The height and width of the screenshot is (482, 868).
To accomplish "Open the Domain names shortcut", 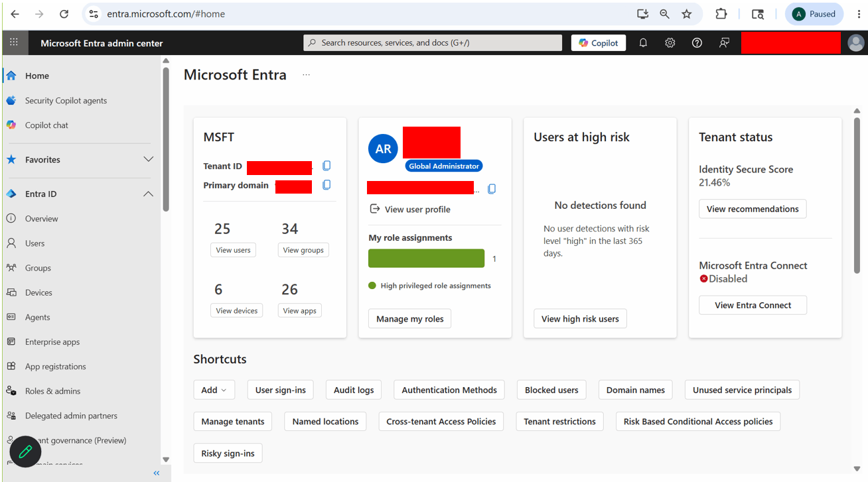I will pyautogui.click(x=636, y=390).
